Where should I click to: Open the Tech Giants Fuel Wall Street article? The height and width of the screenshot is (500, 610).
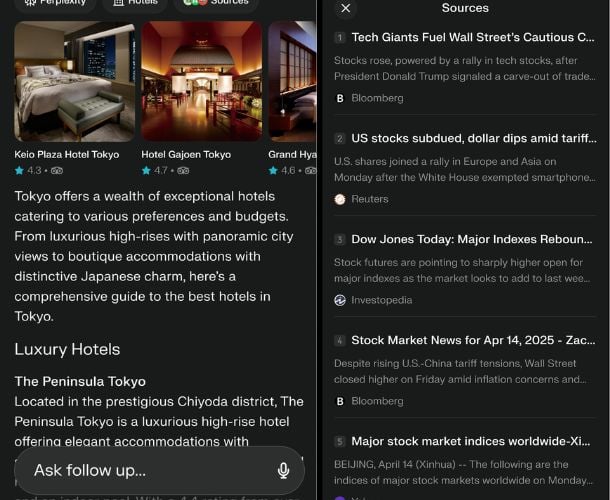473,37
